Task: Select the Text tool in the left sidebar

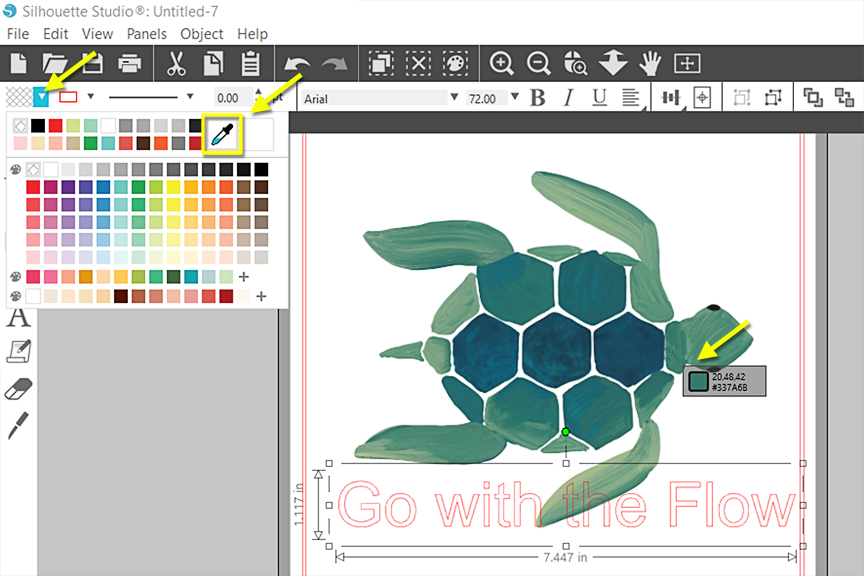Action: pos(18,317)
